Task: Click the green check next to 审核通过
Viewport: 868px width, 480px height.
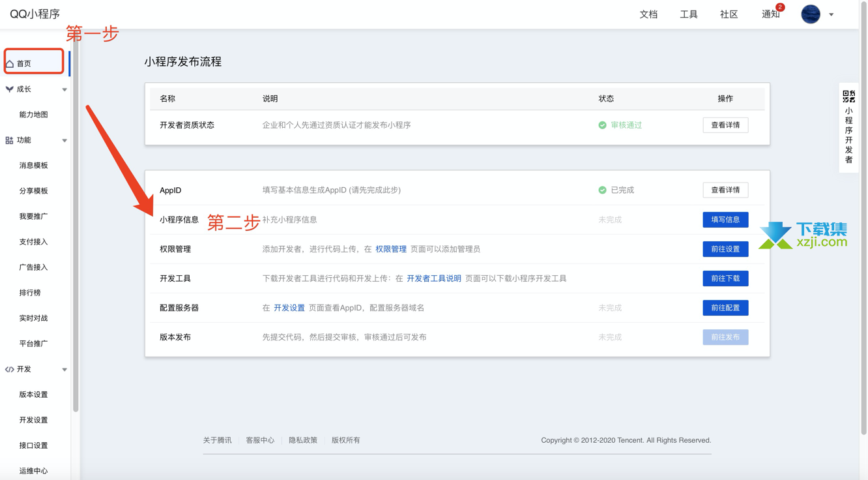Action: 602,125
